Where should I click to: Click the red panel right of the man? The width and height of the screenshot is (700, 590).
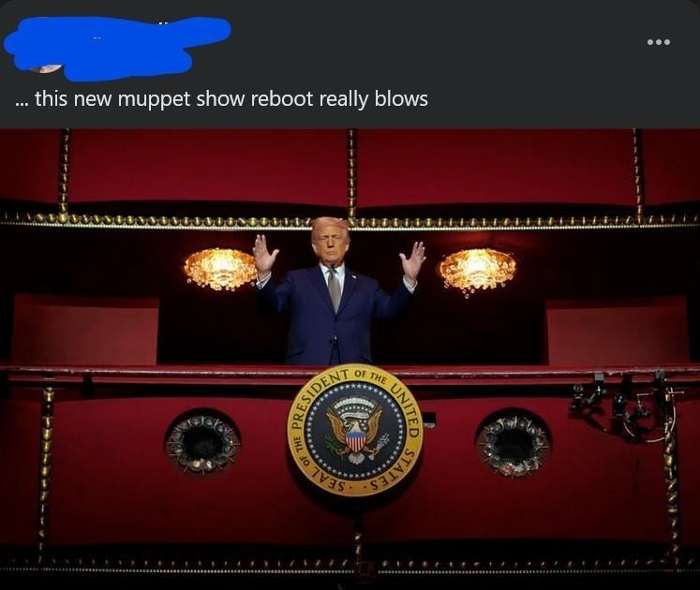point(617,332)
